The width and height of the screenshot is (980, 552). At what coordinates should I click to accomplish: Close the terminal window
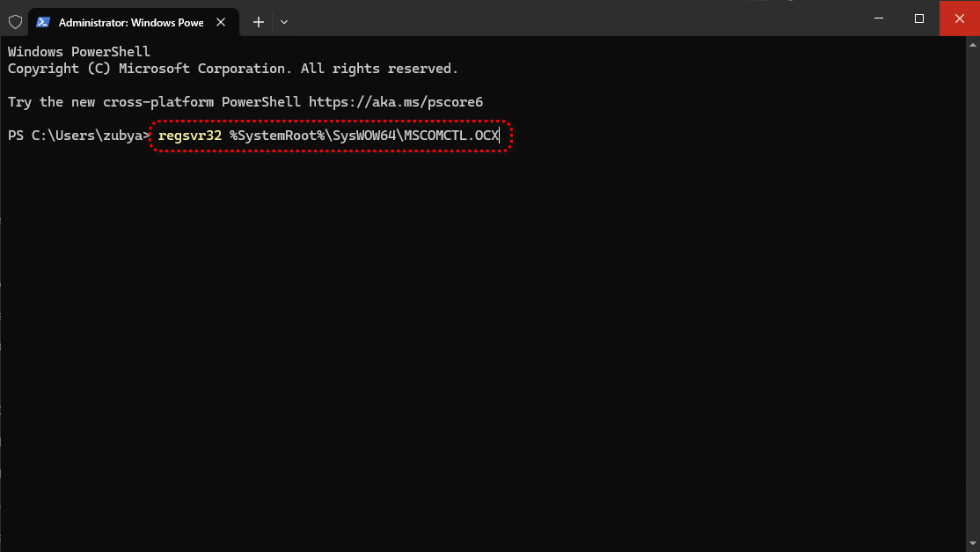point(960,18)
